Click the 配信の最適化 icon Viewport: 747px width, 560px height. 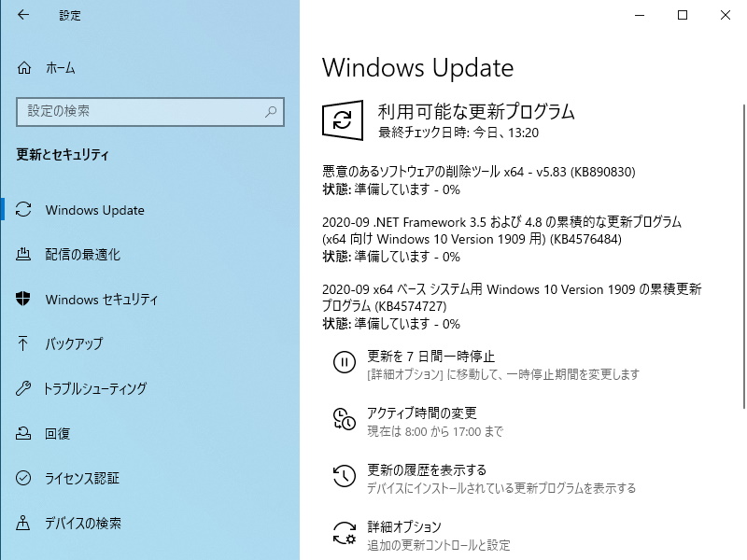[22, 255]
